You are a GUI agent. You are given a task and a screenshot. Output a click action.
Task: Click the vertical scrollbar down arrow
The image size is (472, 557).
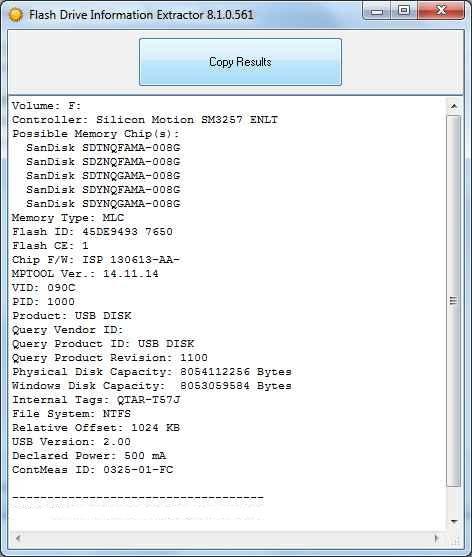[x=454, y=522]
